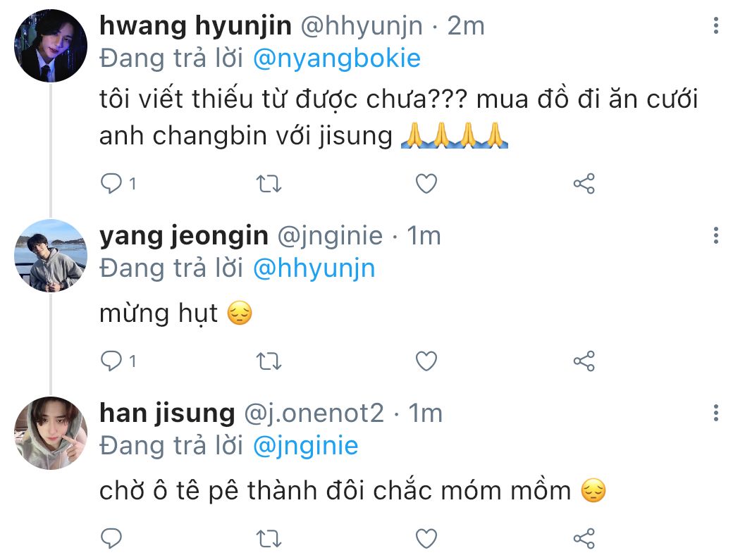This screenshot has width=745, height=560.
Task: Retweet yang jeongin's tweet
Action: pyautogui.click(x=269, y=361)
